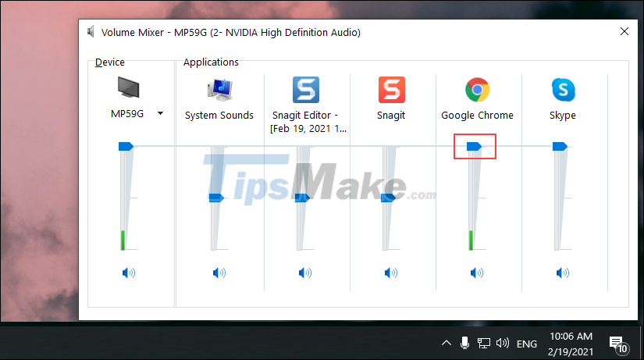This screenshot has height=360, width=644.
Task: Click the MP59G device monitor icon
Action: 129,87
